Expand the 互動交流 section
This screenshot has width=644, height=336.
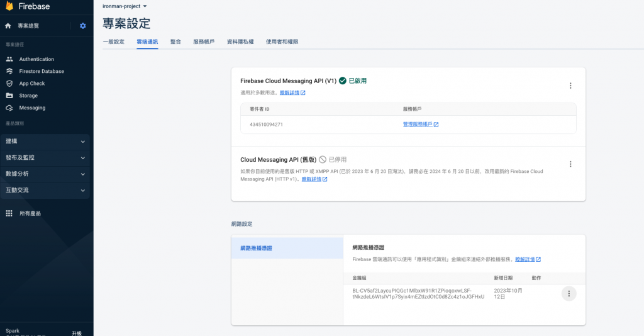[x=45, y=190]
